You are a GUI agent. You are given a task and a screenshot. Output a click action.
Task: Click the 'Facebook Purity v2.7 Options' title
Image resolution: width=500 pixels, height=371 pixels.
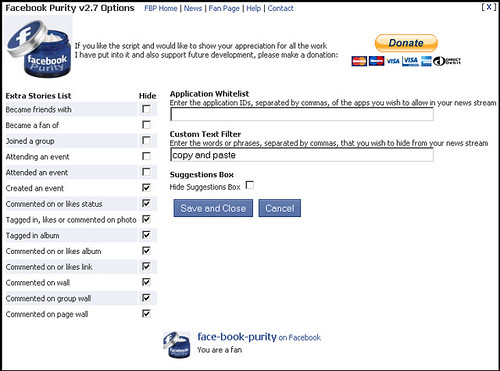70,8
